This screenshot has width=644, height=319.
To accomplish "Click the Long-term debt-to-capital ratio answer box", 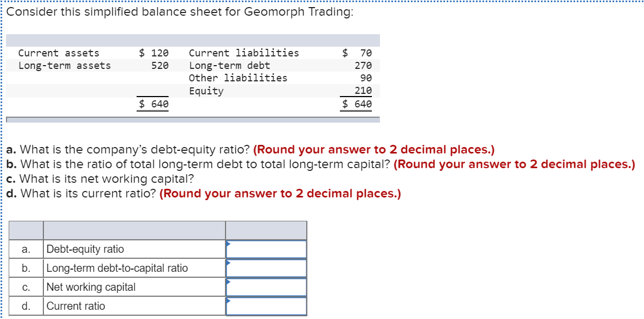I will point(268,267).
